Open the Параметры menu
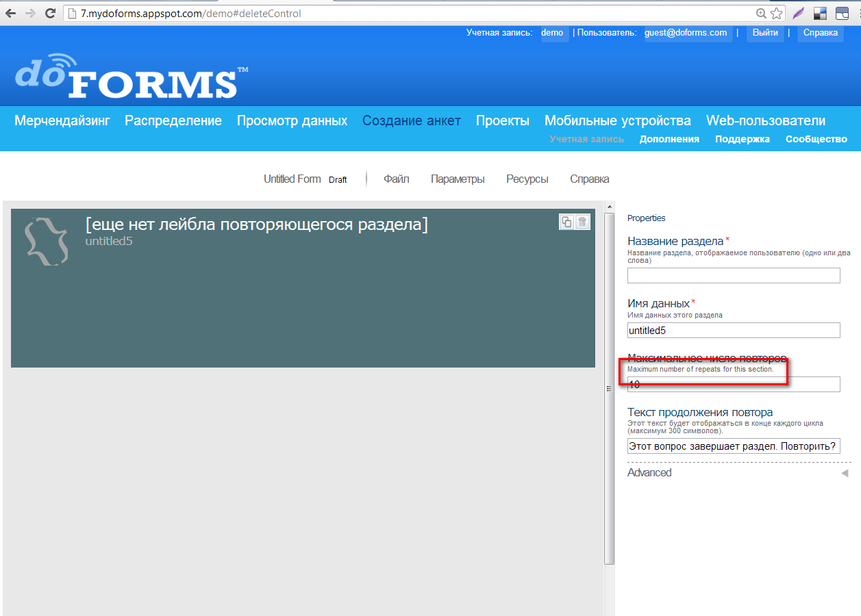 (458, 179)
